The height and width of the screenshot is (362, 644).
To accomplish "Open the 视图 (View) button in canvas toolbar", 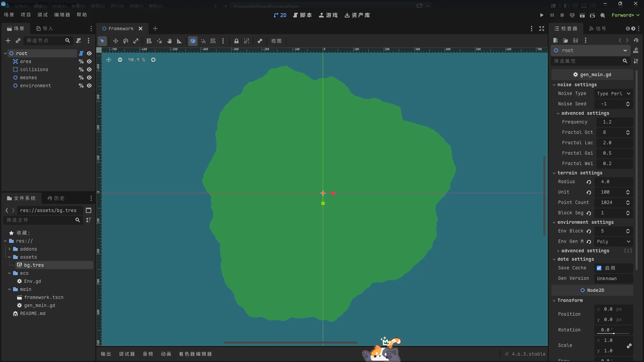I will point(276,41).
